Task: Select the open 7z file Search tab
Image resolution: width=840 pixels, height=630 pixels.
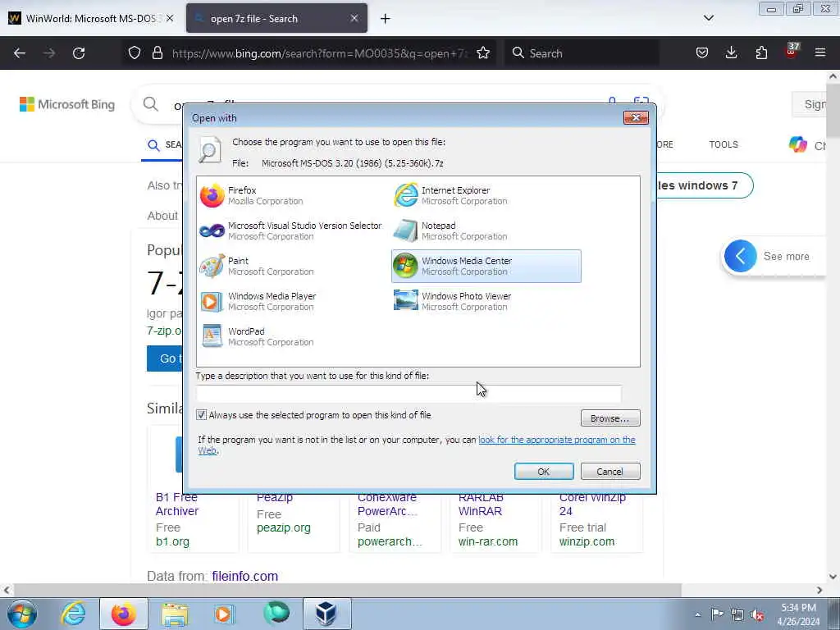Action: pyautogui.click(x=276, y=18)
